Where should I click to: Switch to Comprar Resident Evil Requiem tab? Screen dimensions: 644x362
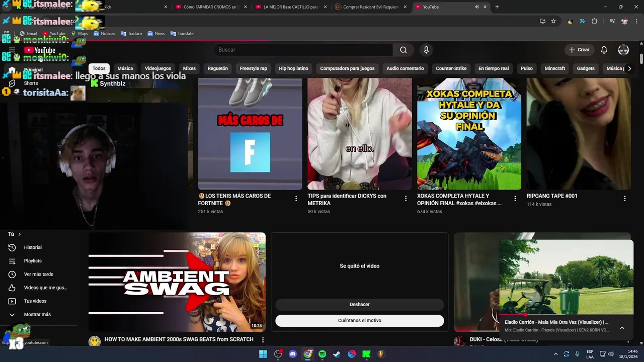coord(371,7)
